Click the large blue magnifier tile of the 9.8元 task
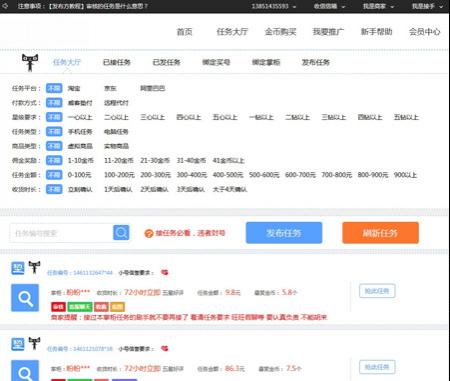The width and height of the screenshot is (450, 381). pyautogui.click(x=25, y=298)
